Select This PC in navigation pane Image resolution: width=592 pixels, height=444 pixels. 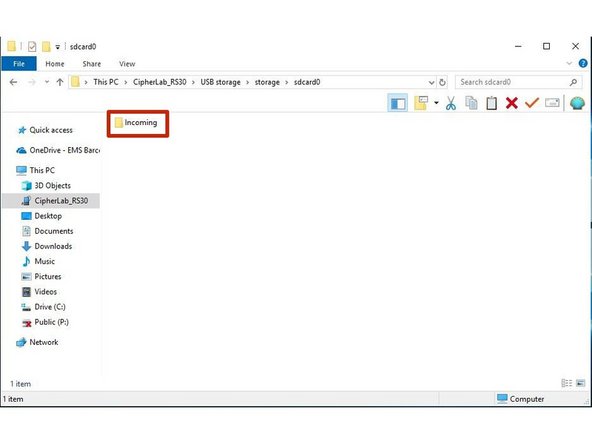36,170
